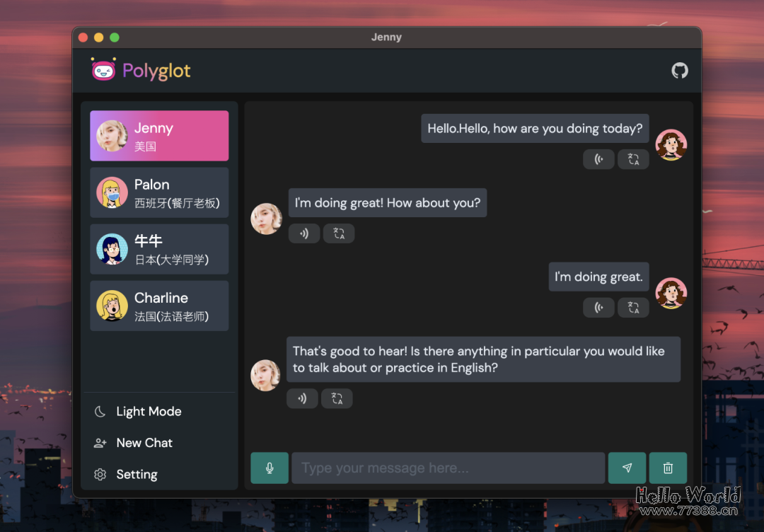The height and width of the screenshot is (532, 764).
Task: Play audio for the "That's good to hear!" reply
Action: 302,398
